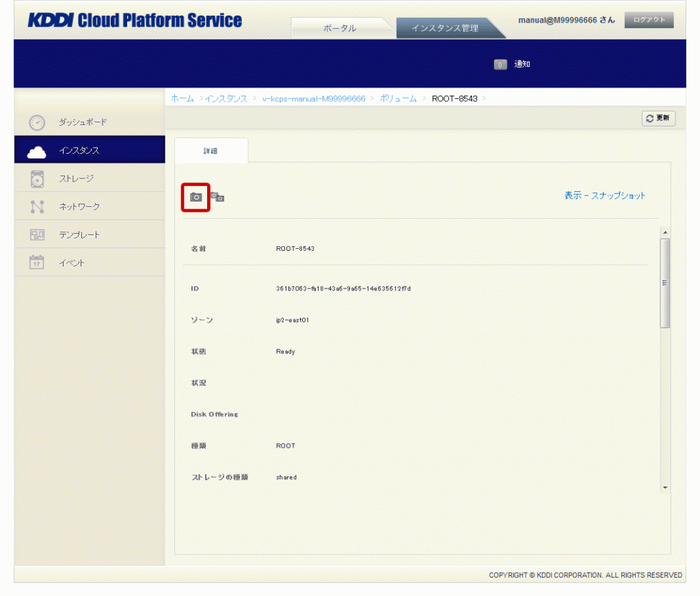Switch to the インスタンス管理 tab

[445, 28]
